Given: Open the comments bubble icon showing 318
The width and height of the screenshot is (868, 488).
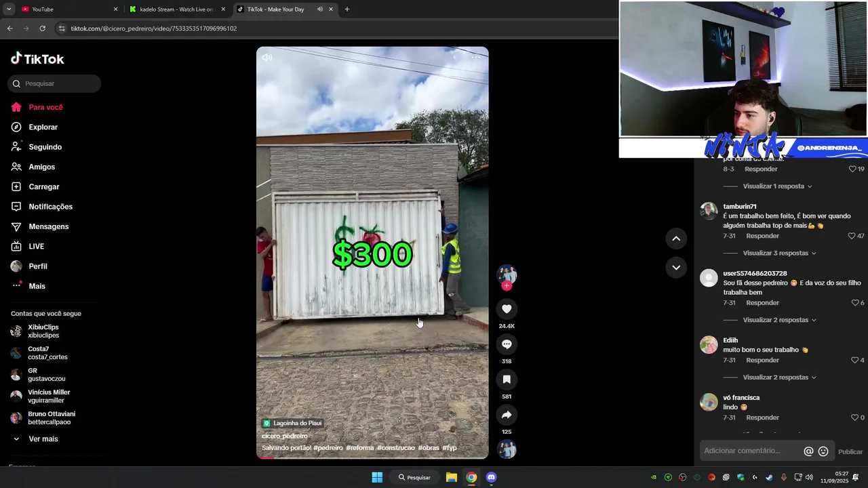Looking at the screenshot, I should click(x=507, y=344).
